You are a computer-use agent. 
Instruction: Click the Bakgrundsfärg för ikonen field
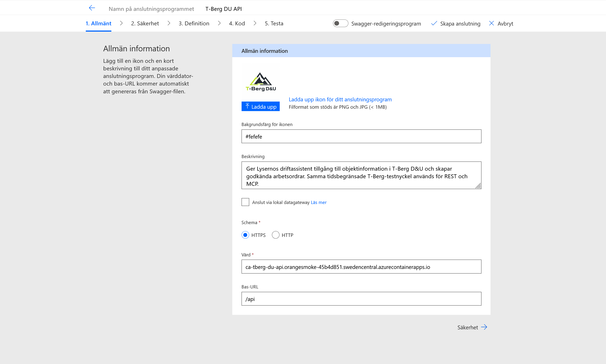(x=361, y=136)
